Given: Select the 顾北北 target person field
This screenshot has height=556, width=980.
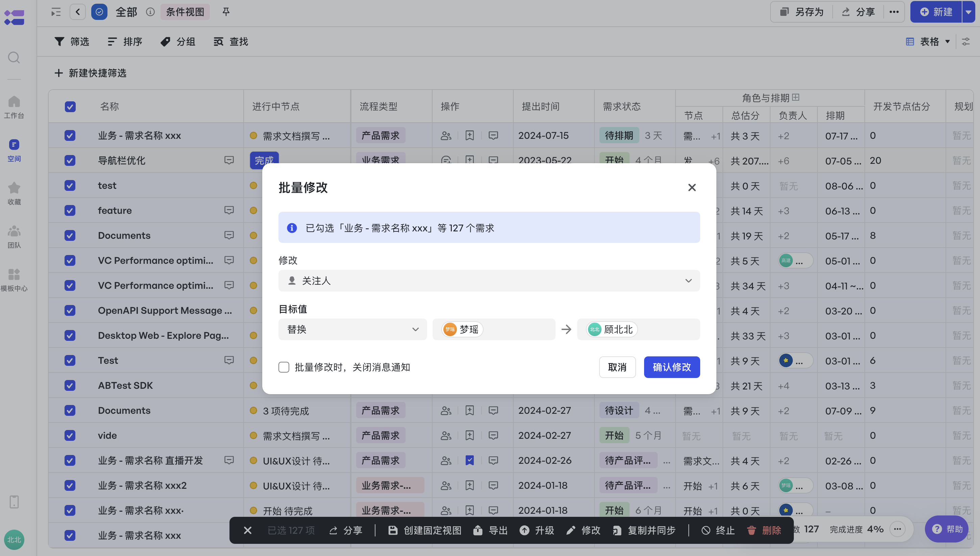Looking at the screenshot, I should 638,329.
